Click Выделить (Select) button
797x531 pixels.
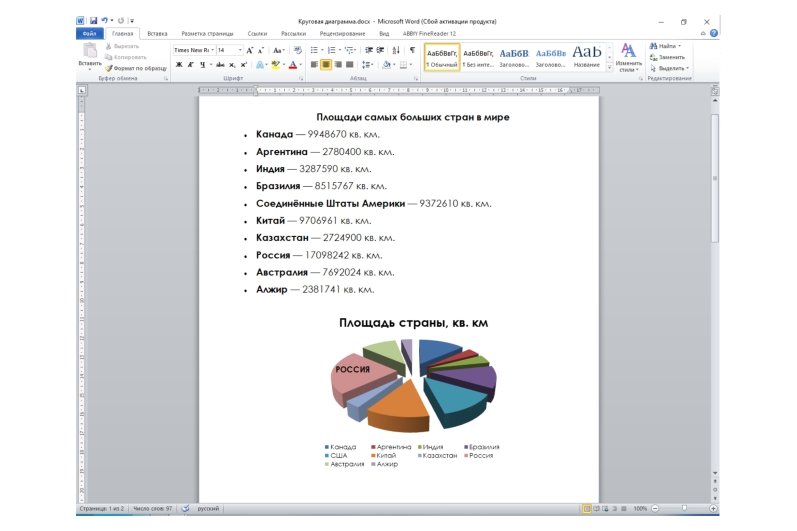[x=669, y=68]
